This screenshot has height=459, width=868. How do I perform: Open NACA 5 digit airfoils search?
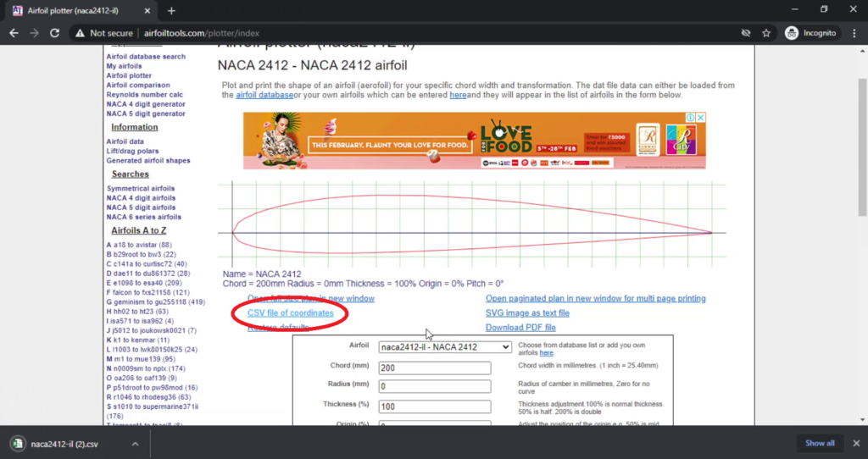pyautogui.click(x=142, y=207)
